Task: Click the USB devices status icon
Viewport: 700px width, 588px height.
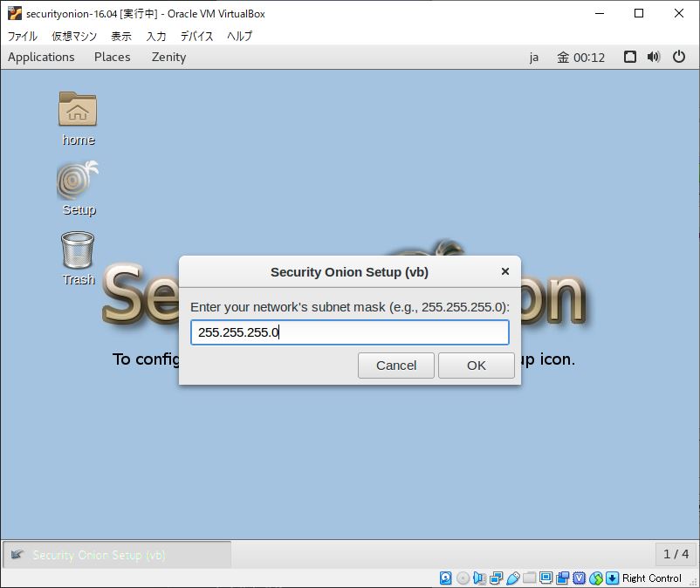Action: 513,578
